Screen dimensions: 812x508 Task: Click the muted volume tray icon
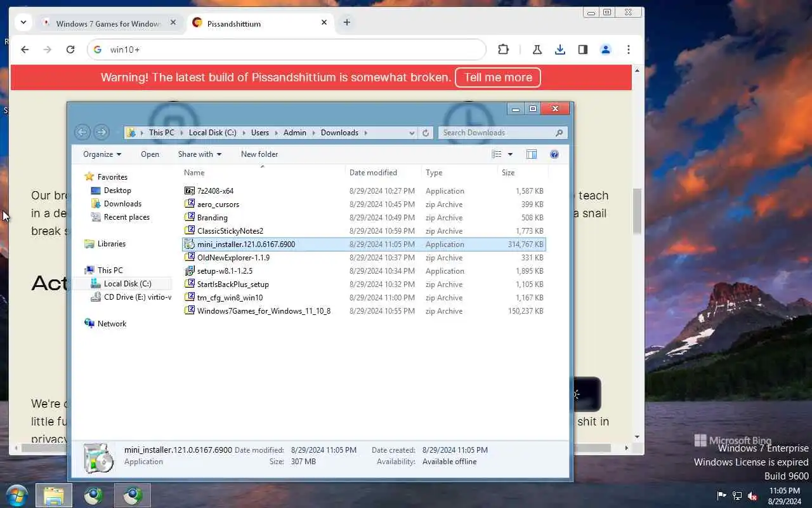752,496
